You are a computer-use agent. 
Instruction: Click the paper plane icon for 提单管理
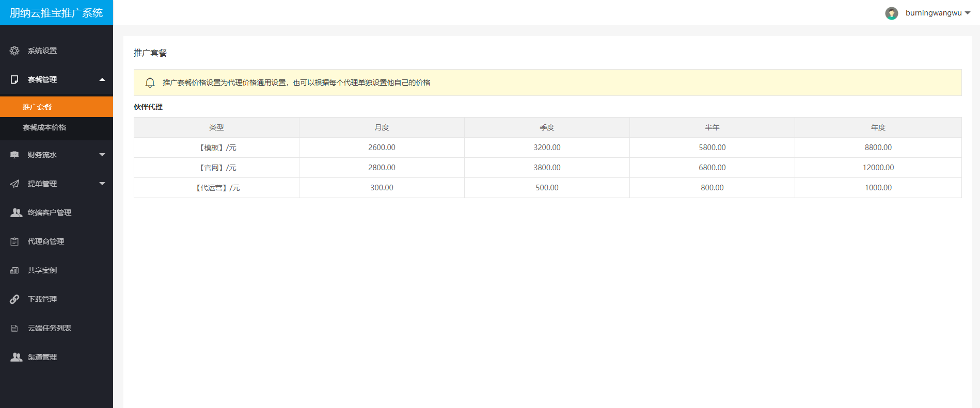pos(14,184)
